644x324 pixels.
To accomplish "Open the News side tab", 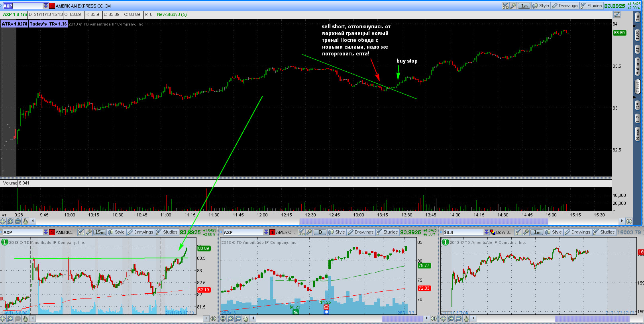I will coord(638,134).
